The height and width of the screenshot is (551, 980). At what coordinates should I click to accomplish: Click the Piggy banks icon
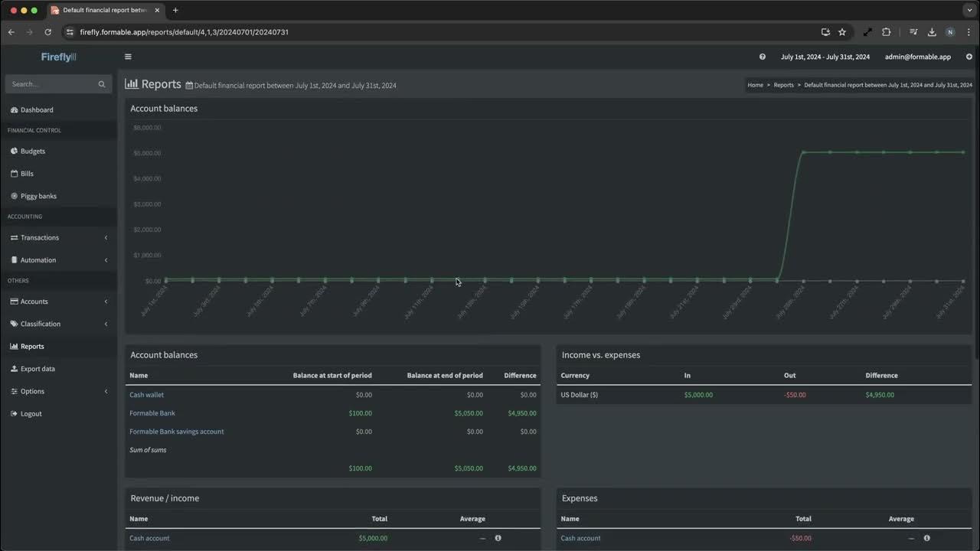point(14,196)
